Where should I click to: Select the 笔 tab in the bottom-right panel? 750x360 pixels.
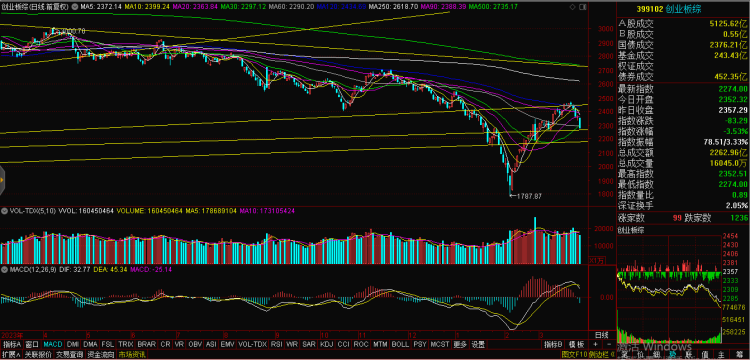625,355
